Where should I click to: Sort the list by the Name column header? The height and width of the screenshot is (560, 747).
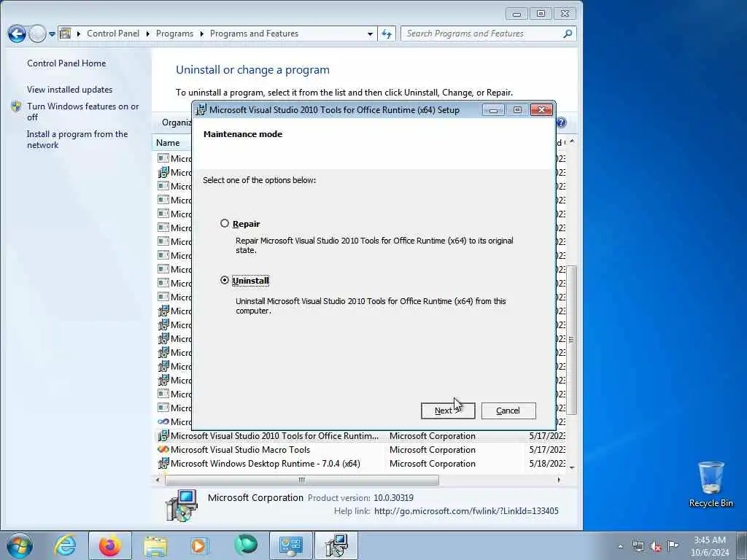point(168,143)
